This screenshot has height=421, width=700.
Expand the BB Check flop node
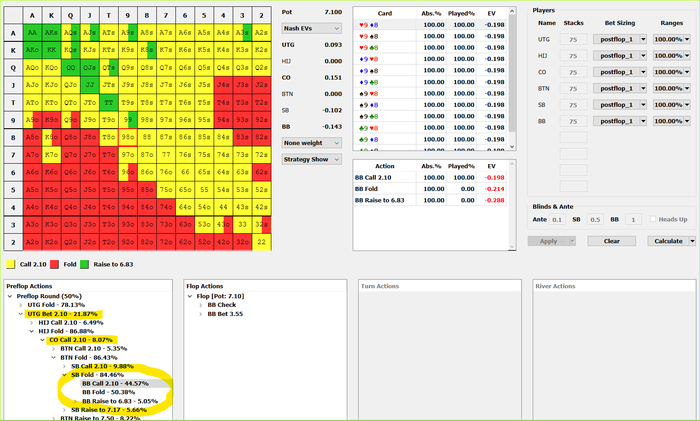click(201, 305)
